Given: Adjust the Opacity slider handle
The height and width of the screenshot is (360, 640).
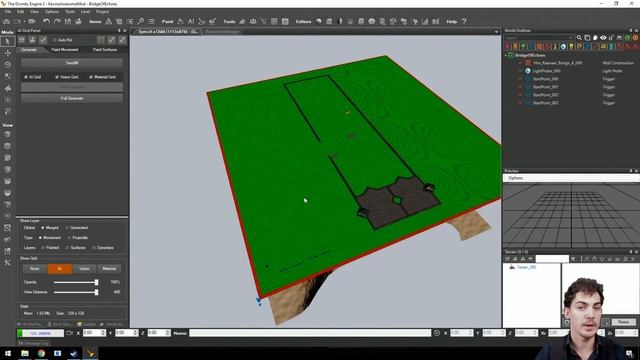Looking at the screenshot, I should click(96, 282).
